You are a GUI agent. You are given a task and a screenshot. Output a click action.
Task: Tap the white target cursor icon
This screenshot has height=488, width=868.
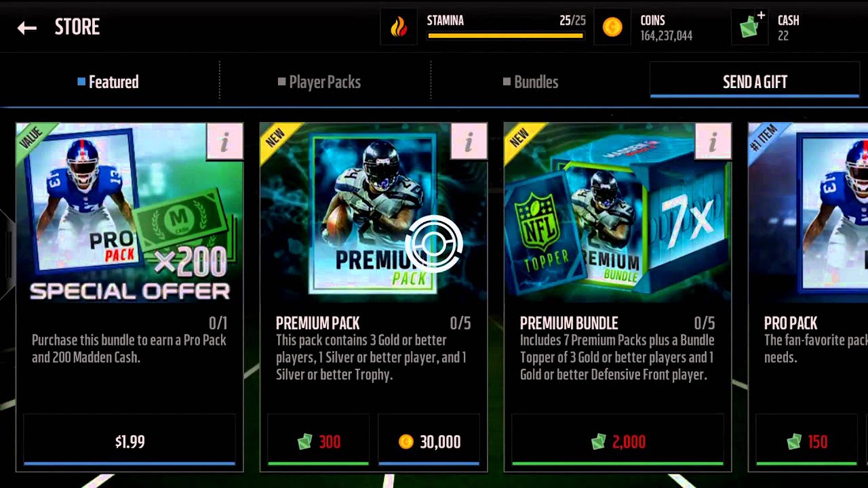click(x=434, y=244)
